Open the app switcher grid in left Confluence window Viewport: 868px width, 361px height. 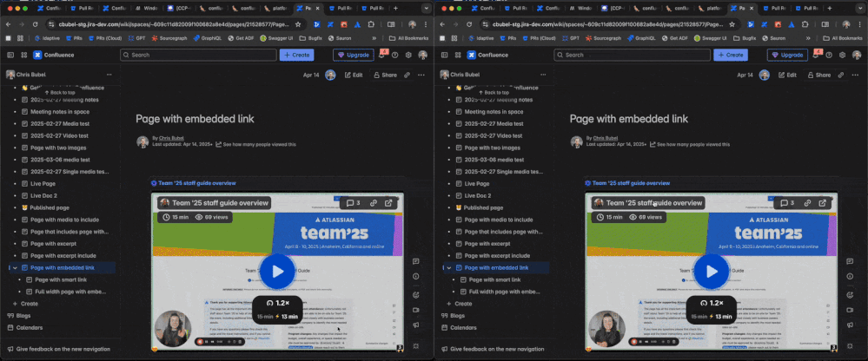click(23, 55)
